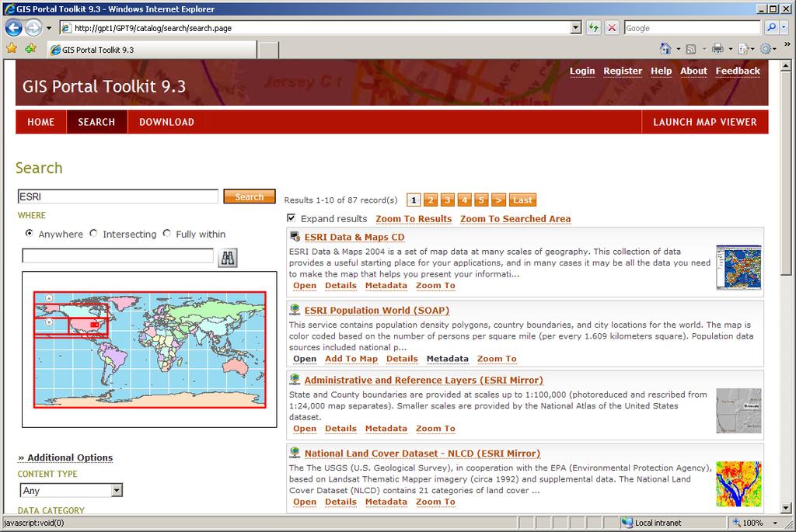Go to the HOME menu item
This screenshot has height=532, width=796.
click(41, 122)
